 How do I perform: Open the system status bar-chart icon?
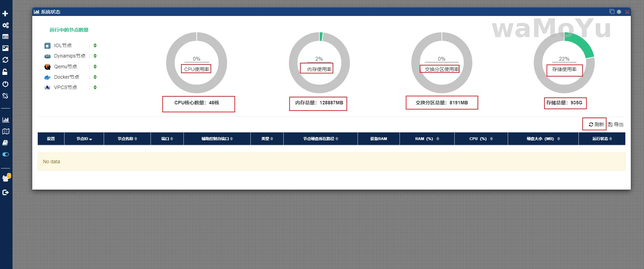click(6, 120)
